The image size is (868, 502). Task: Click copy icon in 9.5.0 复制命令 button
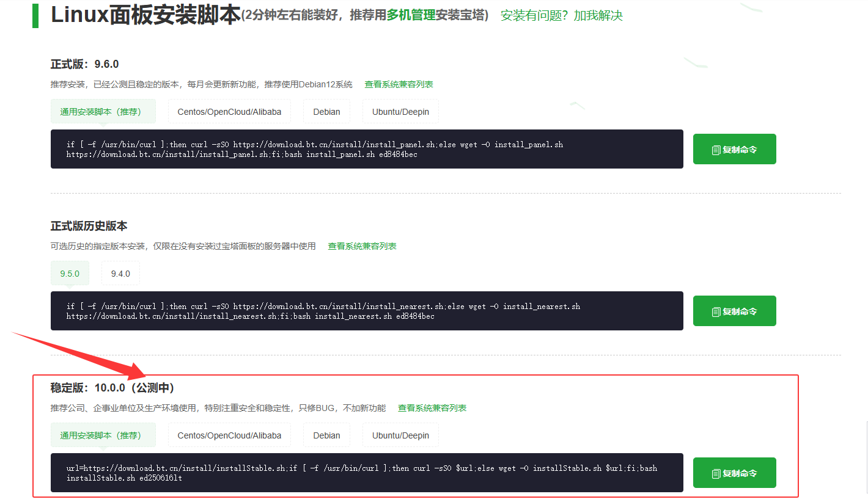[x=716, y=311]
